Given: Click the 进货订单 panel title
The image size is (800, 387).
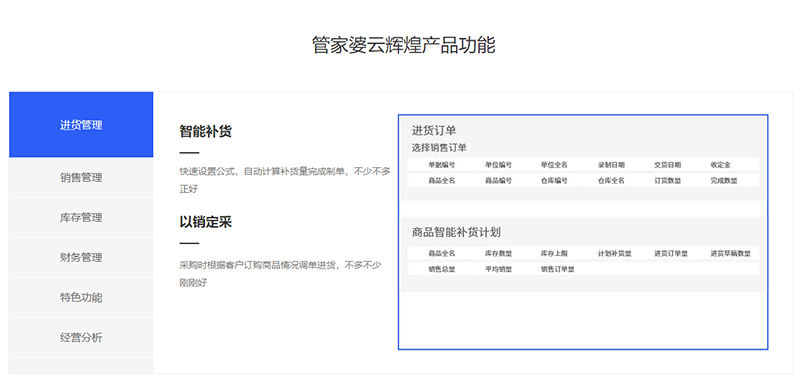Looking at the screenshot, I should click(x=434, y=131).
